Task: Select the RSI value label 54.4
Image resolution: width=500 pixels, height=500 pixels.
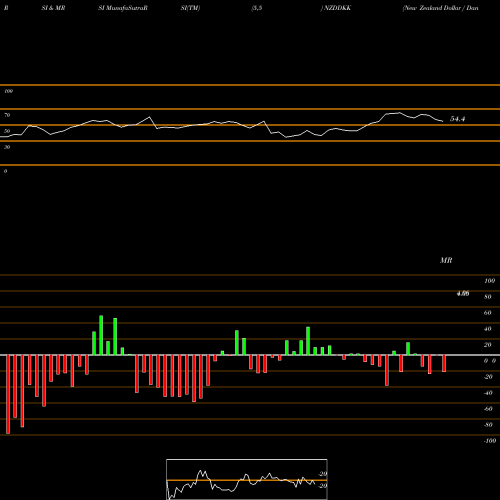Action: (457, 119)
